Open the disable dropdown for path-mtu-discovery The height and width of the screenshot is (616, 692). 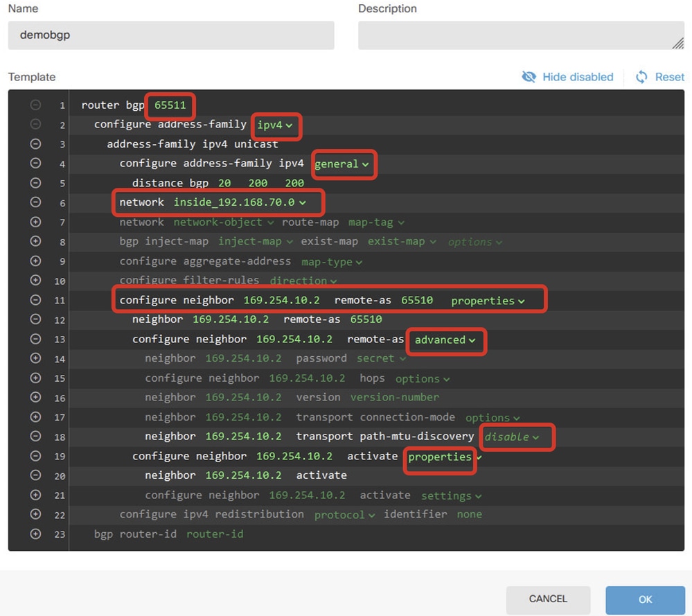511,437
